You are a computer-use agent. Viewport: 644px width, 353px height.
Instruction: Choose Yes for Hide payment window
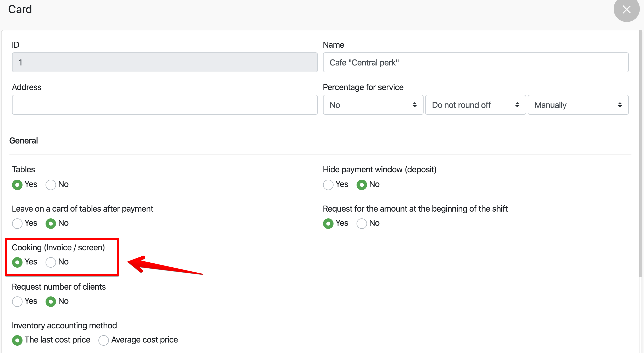pyautogui.click(x=328, y=185)
